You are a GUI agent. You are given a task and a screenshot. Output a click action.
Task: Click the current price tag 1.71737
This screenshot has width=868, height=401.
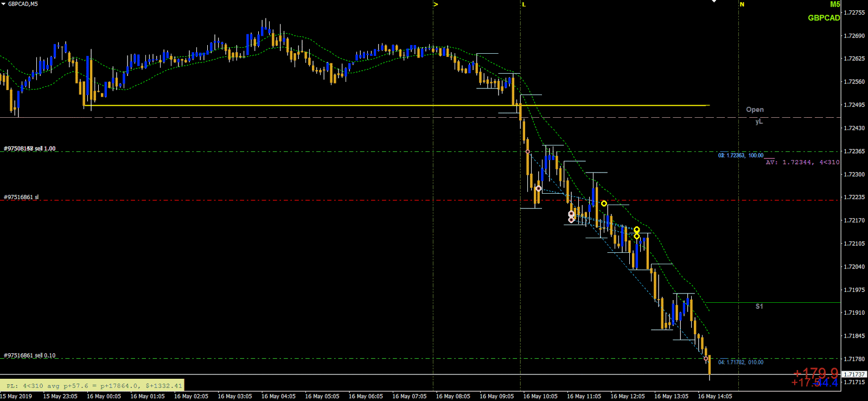tap(854, 374)
